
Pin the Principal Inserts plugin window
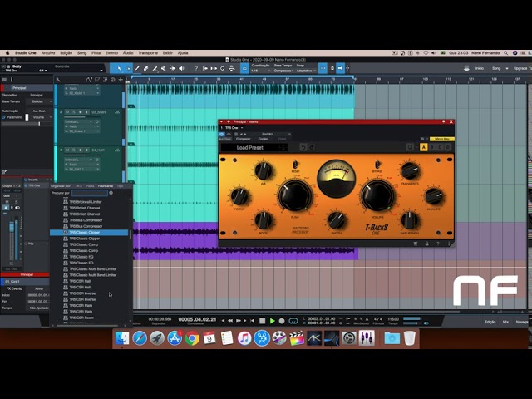[x=443, y=121]
